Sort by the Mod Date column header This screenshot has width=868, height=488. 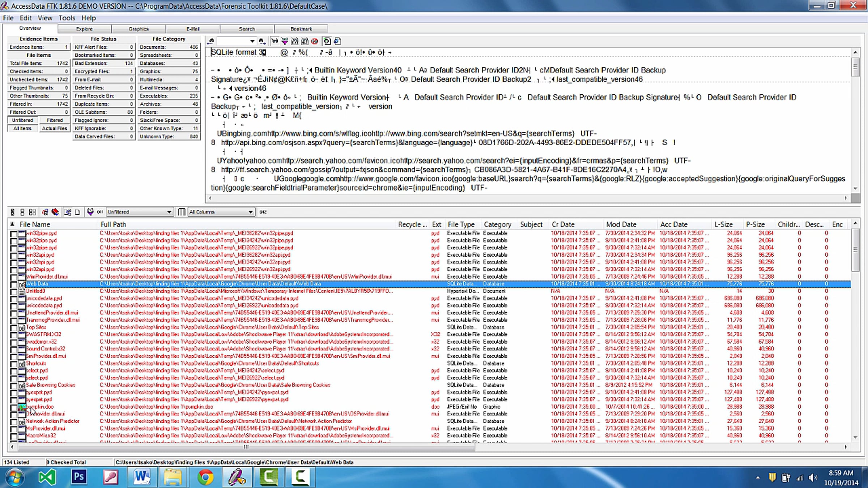pyautogui.click(x=630, y=224)
